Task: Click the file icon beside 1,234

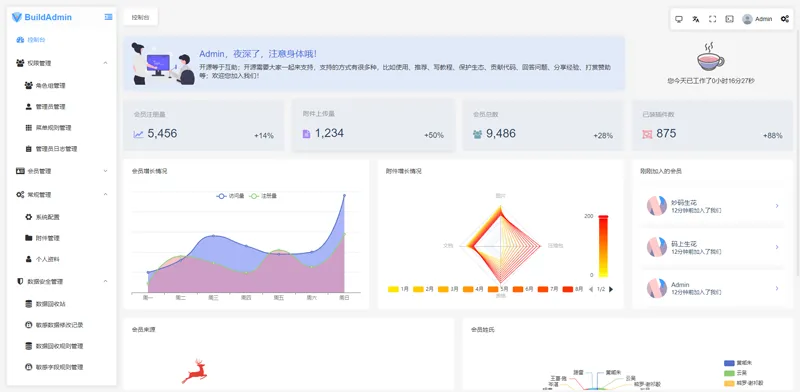Action: (x=306, y=134)
